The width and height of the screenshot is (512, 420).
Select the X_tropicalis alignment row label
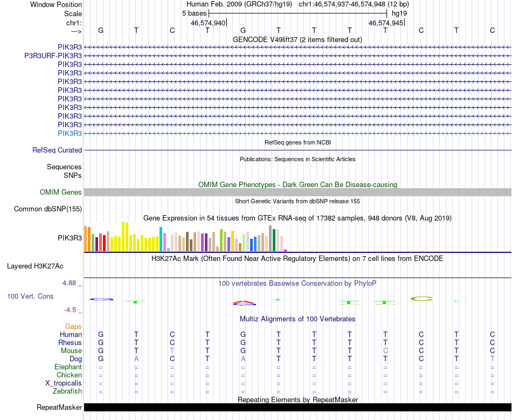click(64, 383)
